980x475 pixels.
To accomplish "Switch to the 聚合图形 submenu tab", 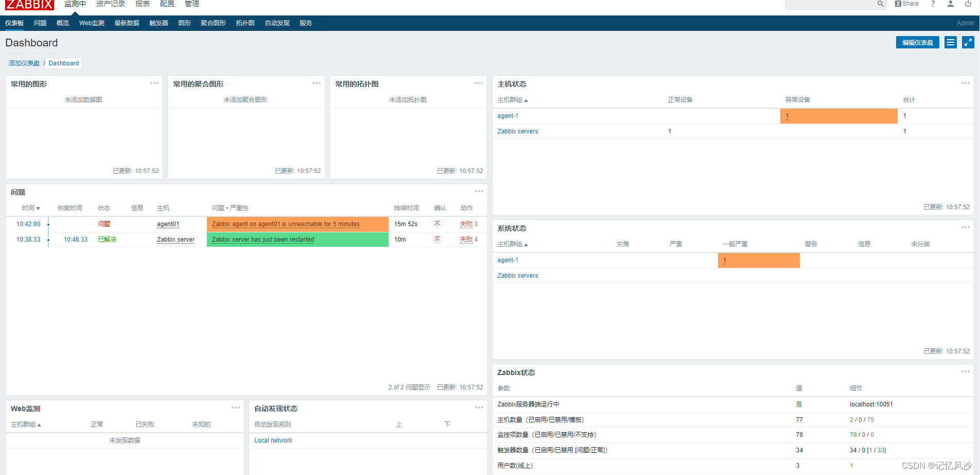I will pos(214,23).
